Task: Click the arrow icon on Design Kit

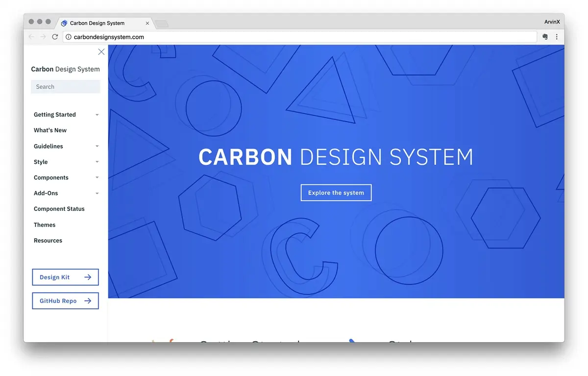Action: click(x=88, y=277)
